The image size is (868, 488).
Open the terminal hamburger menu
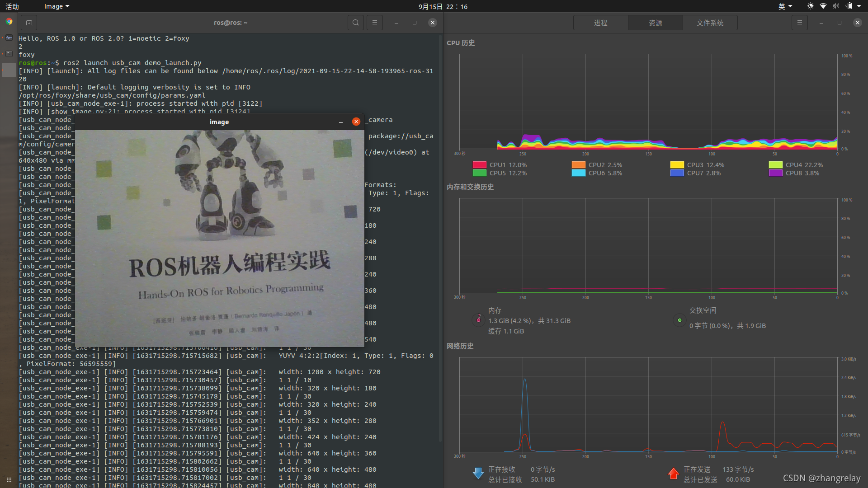(374, 23)
